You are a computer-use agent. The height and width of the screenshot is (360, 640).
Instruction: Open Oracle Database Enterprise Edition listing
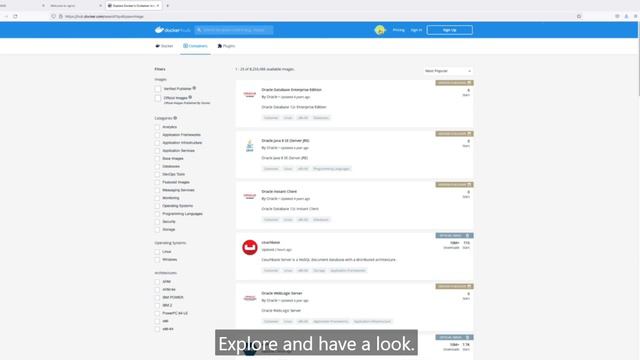291,89
